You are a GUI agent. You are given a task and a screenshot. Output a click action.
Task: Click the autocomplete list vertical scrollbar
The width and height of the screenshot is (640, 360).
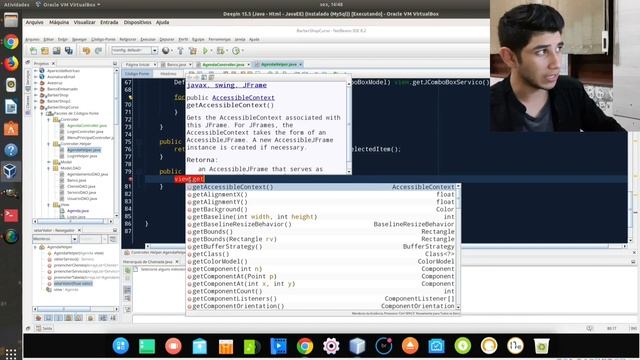458,246
